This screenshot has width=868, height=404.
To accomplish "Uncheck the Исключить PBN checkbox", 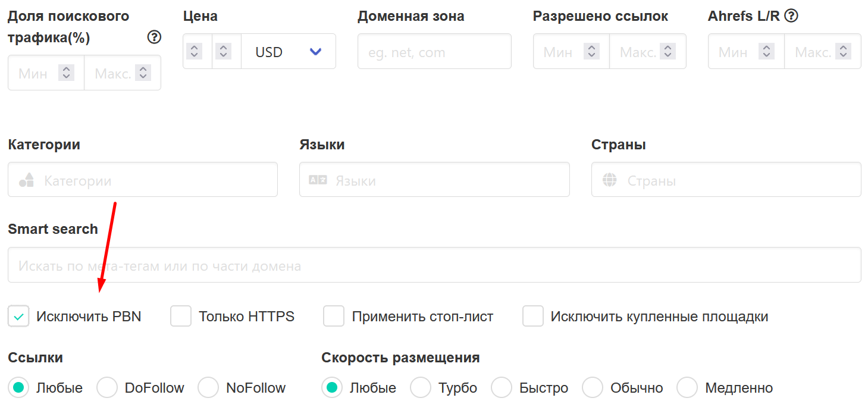I will (18, 317).
